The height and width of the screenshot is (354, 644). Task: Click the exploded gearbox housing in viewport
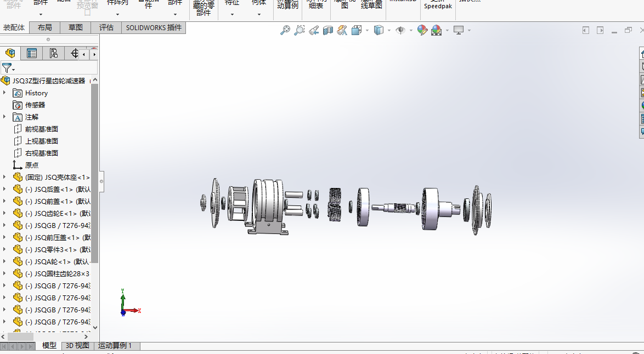pos(267,207)
